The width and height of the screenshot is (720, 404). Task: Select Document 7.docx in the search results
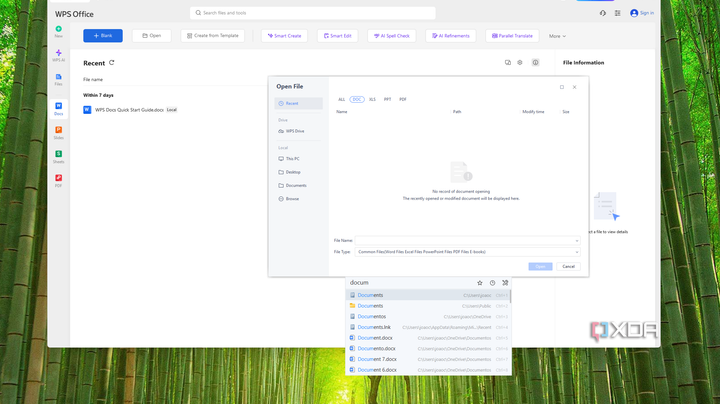click(378, 358)
